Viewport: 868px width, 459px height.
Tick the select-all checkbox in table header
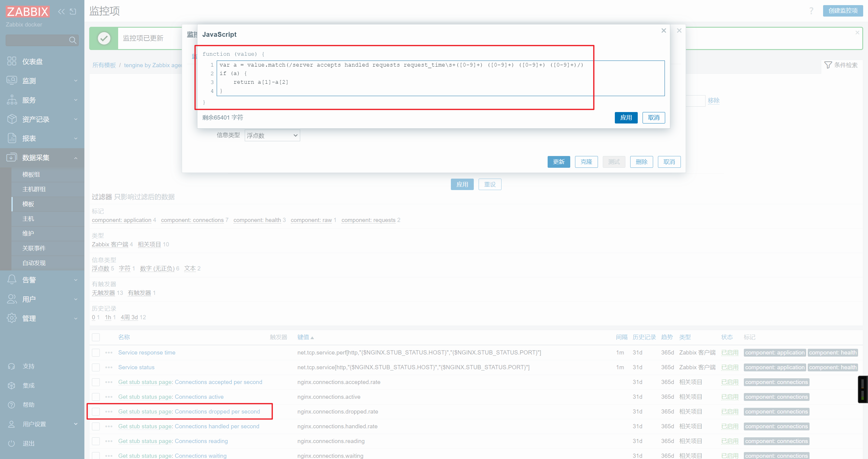coord(96,337)
